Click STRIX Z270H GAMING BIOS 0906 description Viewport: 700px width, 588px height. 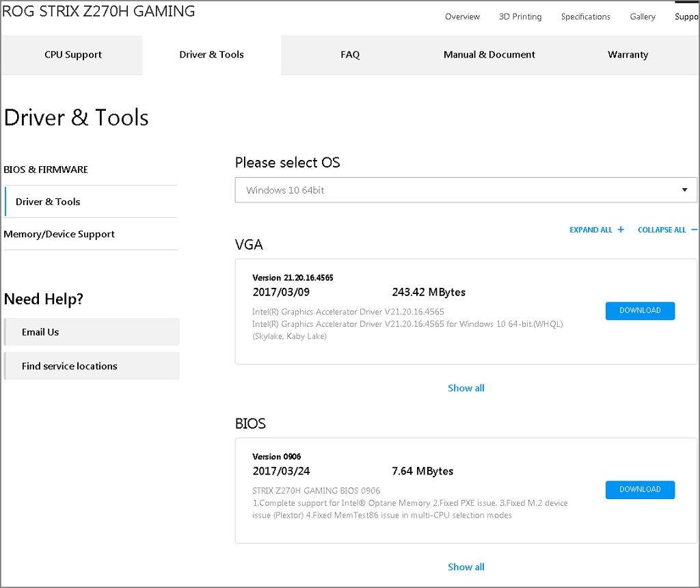316,491
